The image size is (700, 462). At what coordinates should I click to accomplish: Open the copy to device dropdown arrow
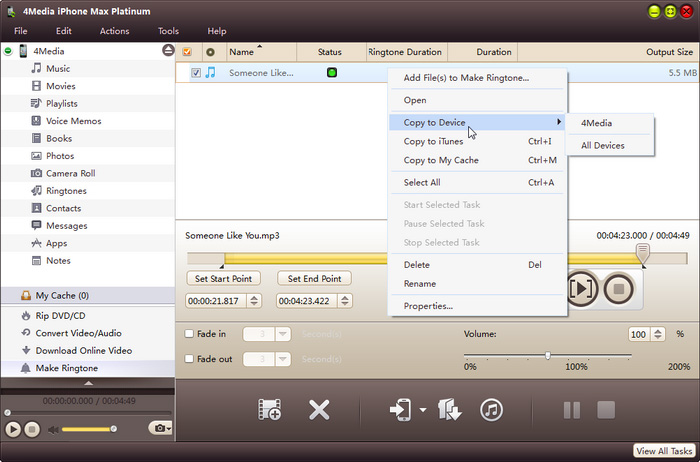[x=423, y=409]
